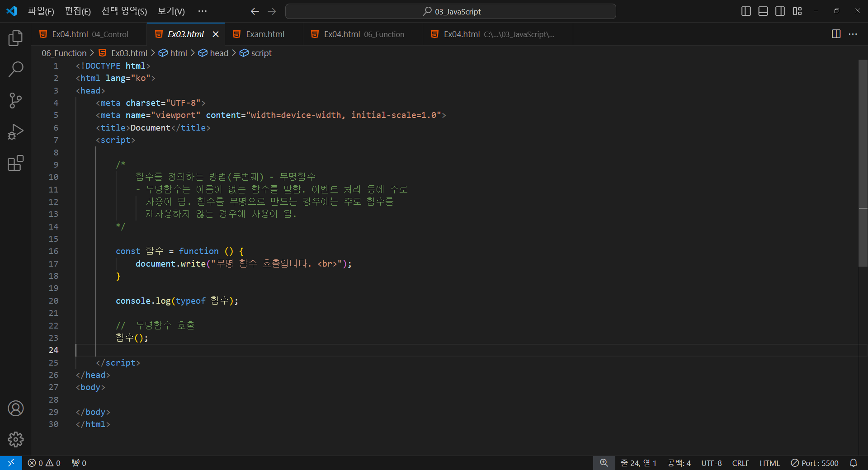Change indentation setting 공백: 4
Screen dimensions: 868x470
coord(679,463)
